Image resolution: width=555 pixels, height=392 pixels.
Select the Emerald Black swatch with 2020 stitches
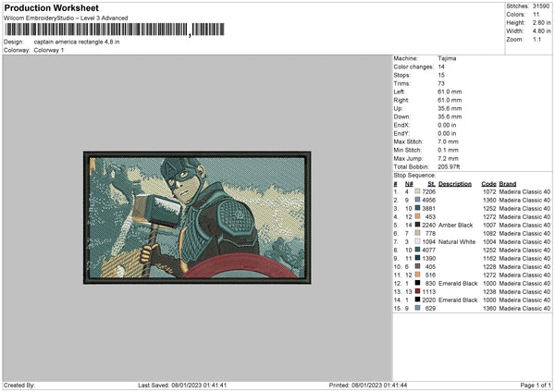[417, 300]
